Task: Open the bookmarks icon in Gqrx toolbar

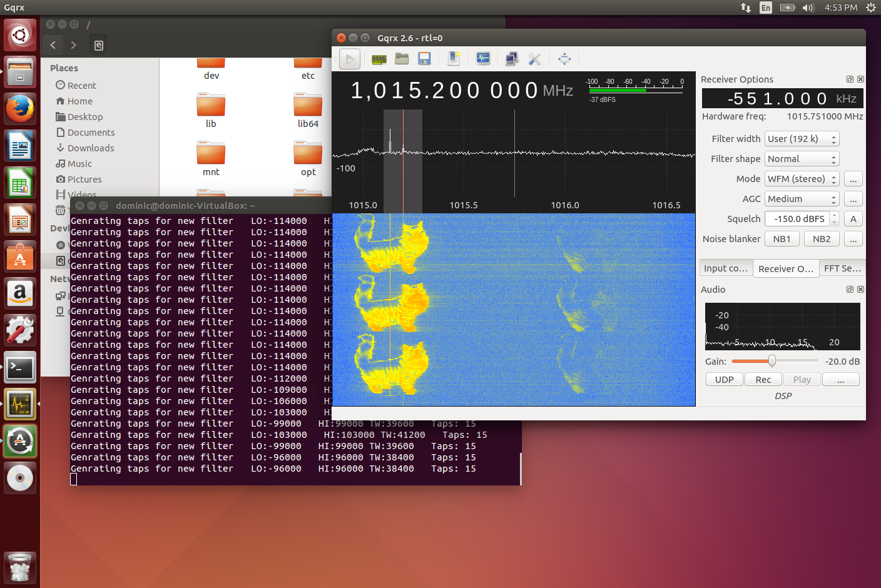Action: 454,59
